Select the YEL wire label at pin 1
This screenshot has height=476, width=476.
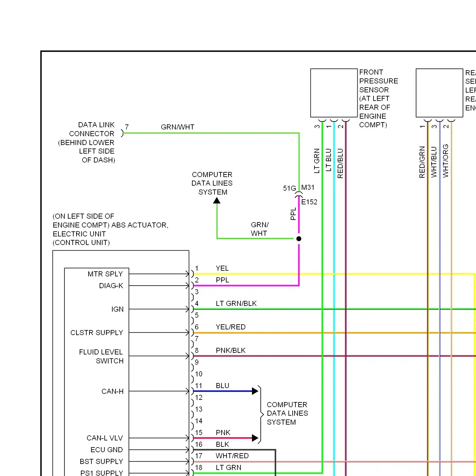222,268
